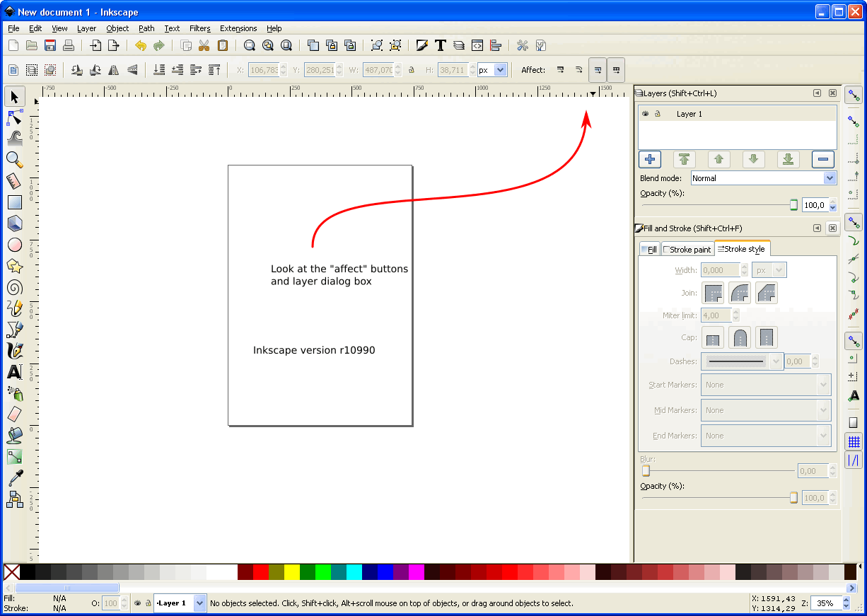Open the Dropper color picker tool
The height and width of the screenshot is (616, 867).
tap(14, 477)
